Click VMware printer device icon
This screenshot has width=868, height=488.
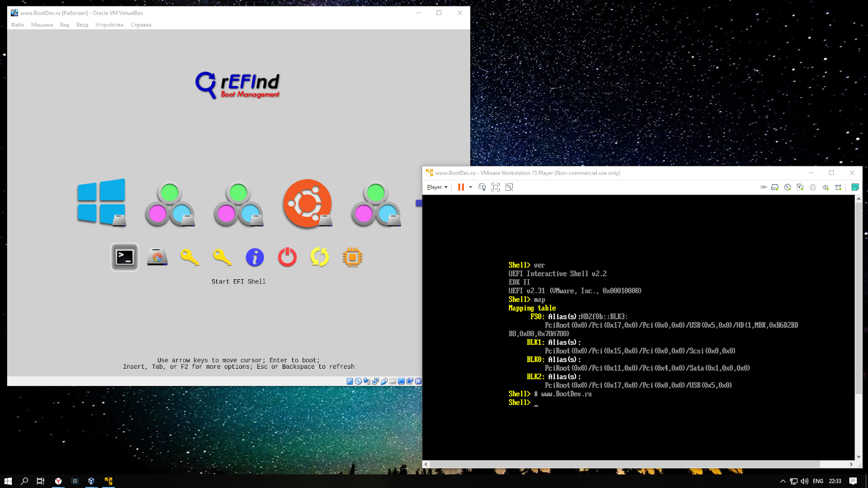pos(813,187)
